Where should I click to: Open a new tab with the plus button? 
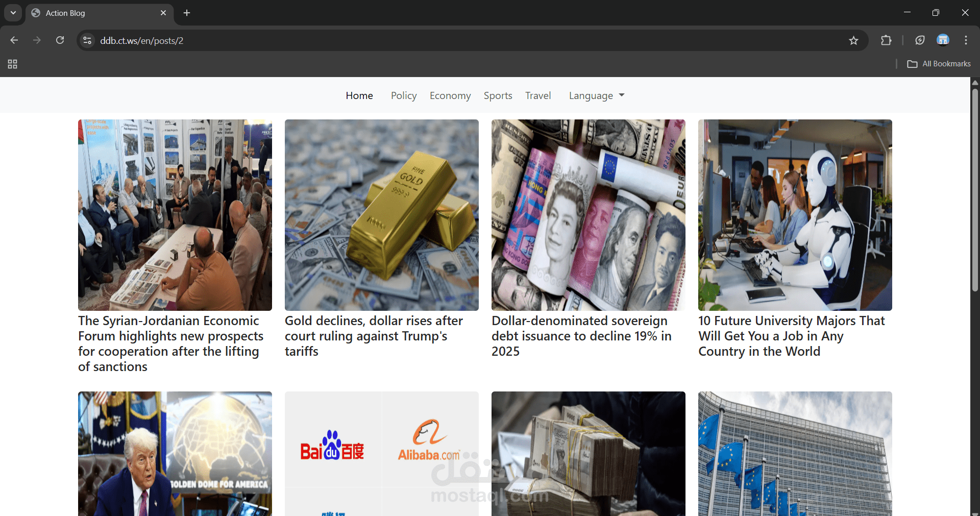(x=187, y=13)
